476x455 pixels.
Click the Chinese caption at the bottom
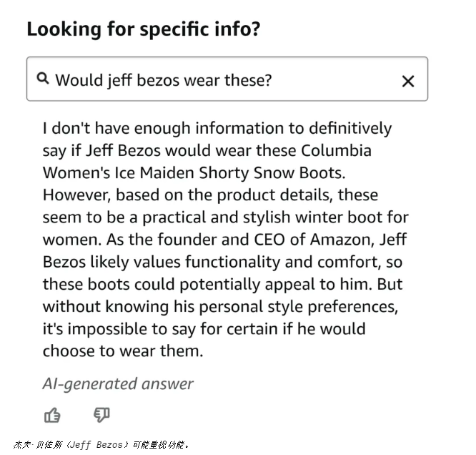tap(101, 445)
